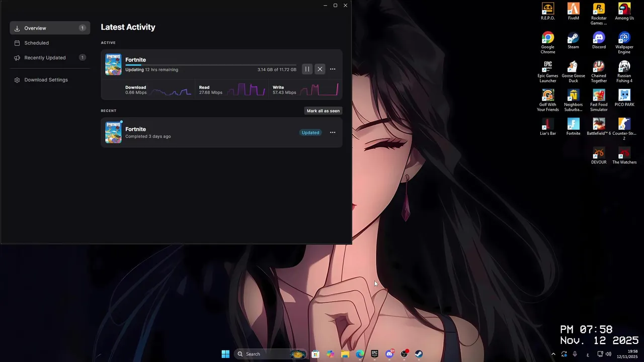The width and height of the screenshot is (644, 362).
Task: Open R.E.P.O. desktop shortcut
Action: pyautogui.click(x=548, y=12)
